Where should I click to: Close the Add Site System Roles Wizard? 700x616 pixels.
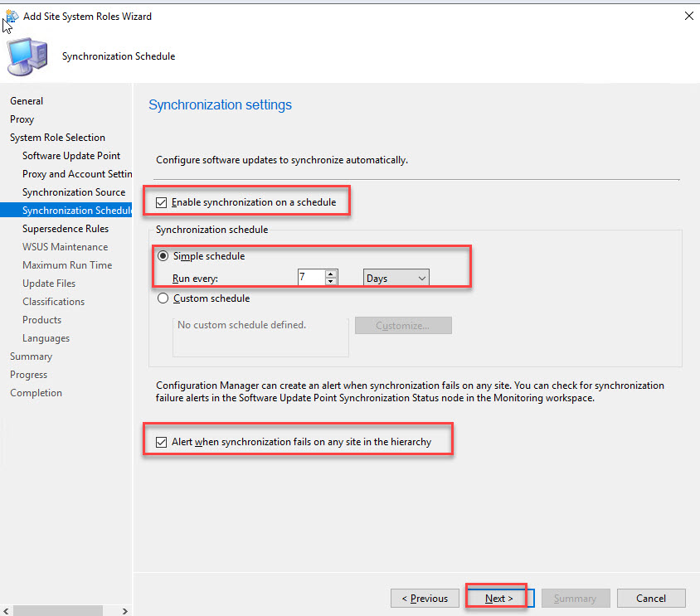tap(688, 16)
